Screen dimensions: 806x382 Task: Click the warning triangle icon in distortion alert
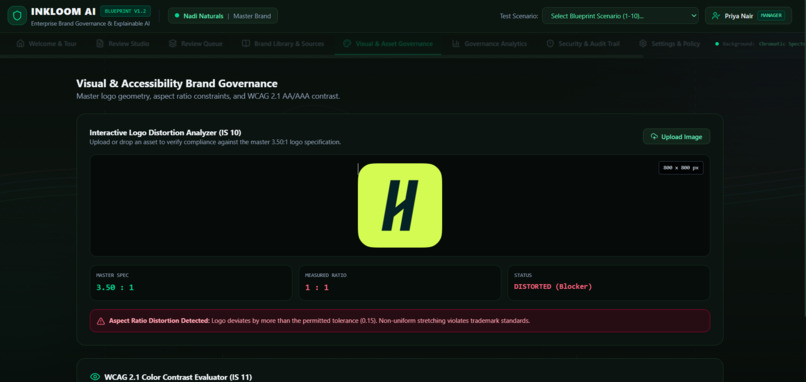pyautogui.click(x=101, y=321)
